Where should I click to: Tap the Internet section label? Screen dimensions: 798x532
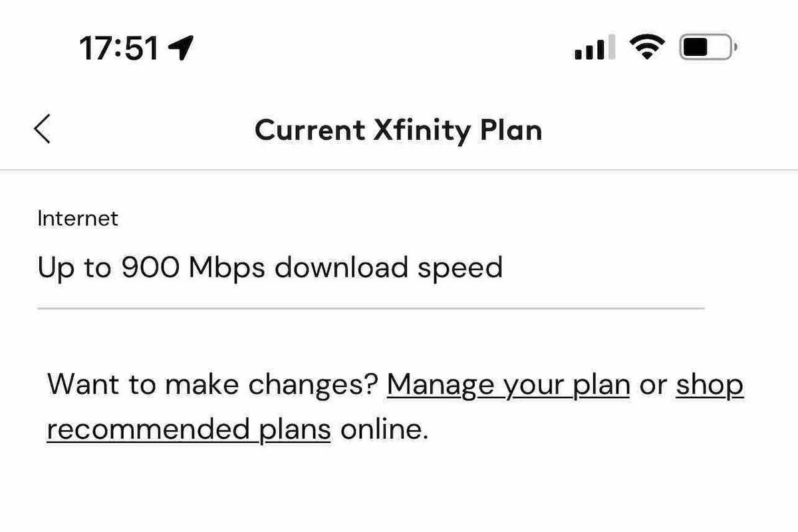click(78, 218)
